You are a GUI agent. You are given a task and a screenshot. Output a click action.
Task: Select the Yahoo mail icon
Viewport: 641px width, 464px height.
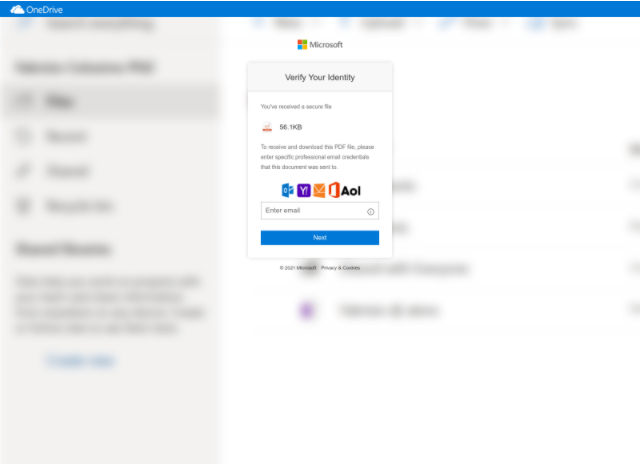304,190
